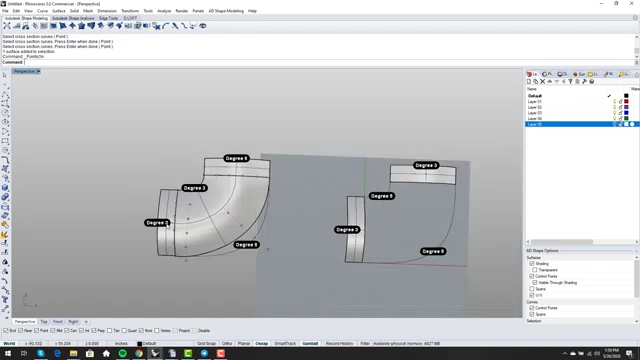Click the Command input field
The width and height of the screenshot is (640, 360).
pos(329,62)
